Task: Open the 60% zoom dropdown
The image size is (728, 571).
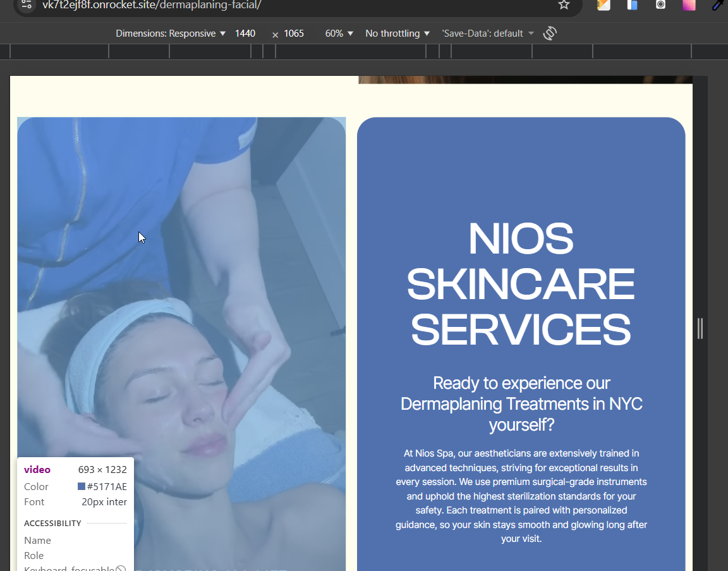Action: (x=339, y=34)
